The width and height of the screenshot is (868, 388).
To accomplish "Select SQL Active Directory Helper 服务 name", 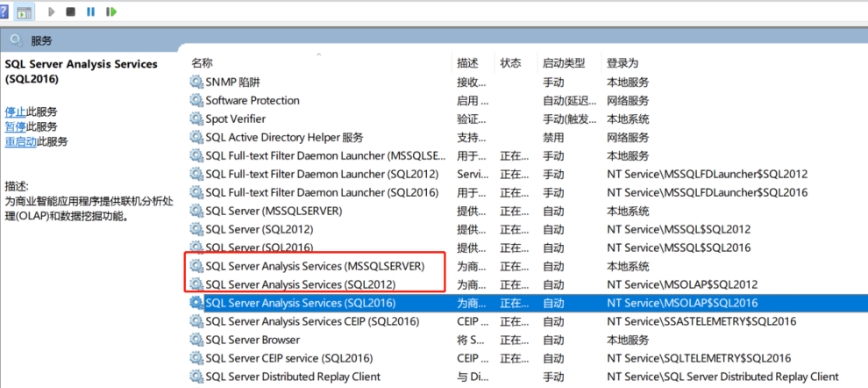I will [x=285, y=137].
